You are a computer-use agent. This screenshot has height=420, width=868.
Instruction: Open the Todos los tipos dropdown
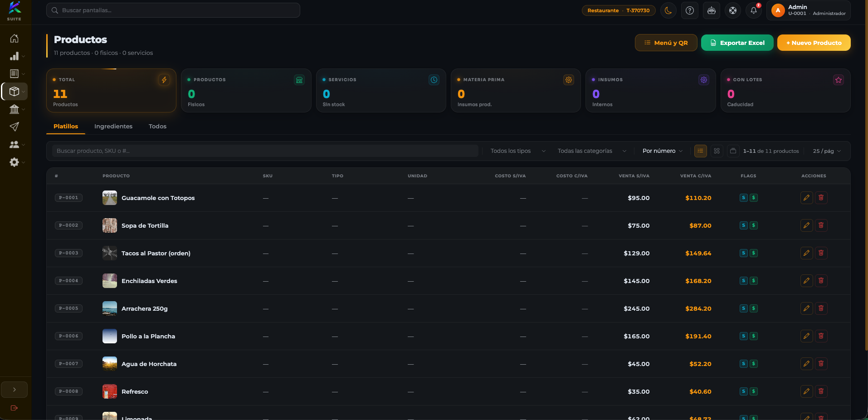tap(517, 151)
